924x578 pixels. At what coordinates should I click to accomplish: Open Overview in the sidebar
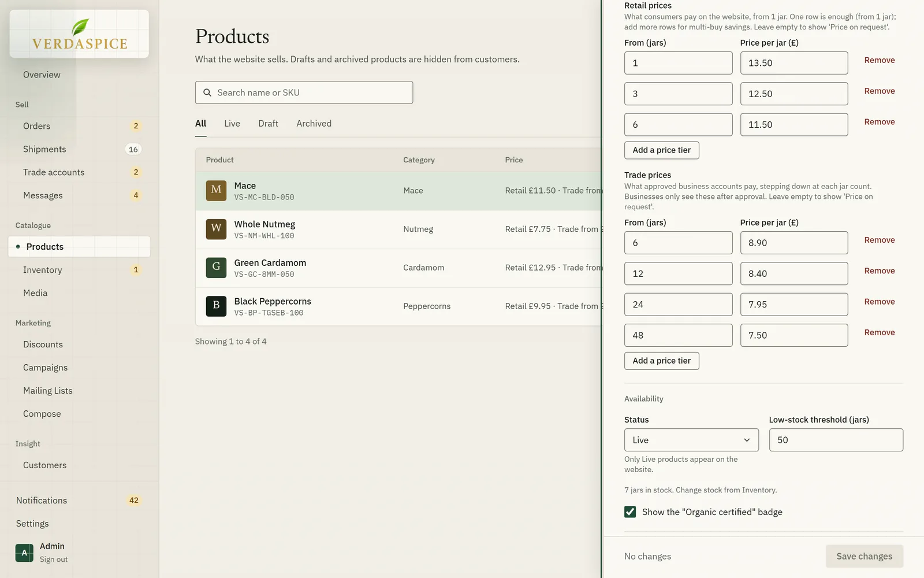(x=42, y=75)
